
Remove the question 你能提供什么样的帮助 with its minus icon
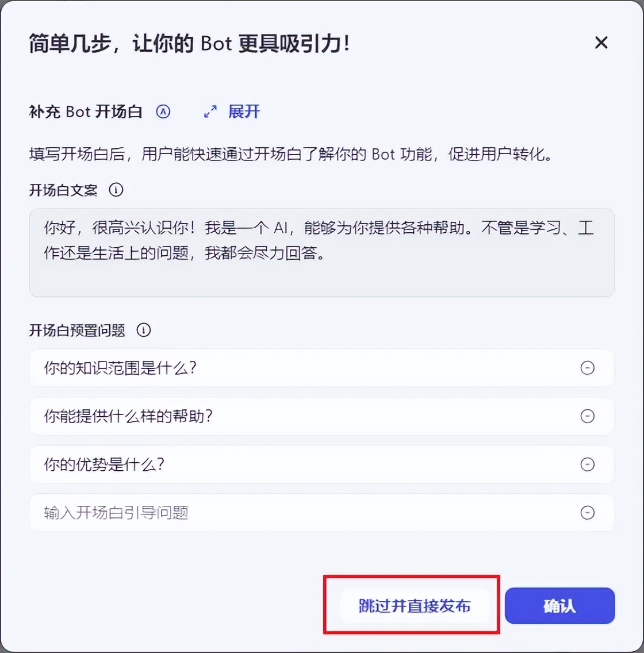coord(587,416)
